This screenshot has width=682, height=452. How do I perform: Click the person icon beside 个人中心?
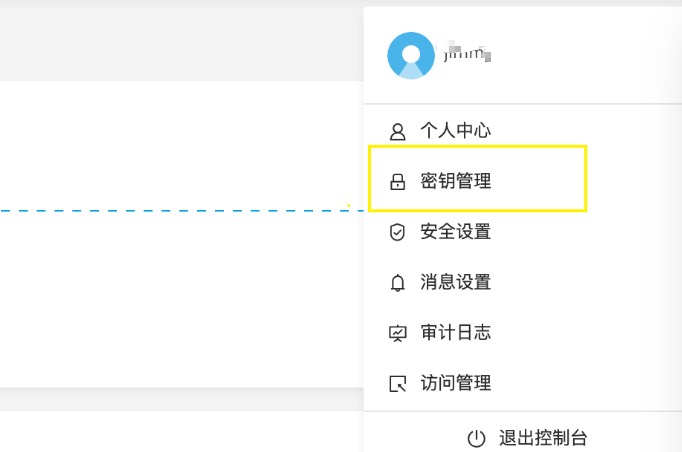tap(397, 131)
